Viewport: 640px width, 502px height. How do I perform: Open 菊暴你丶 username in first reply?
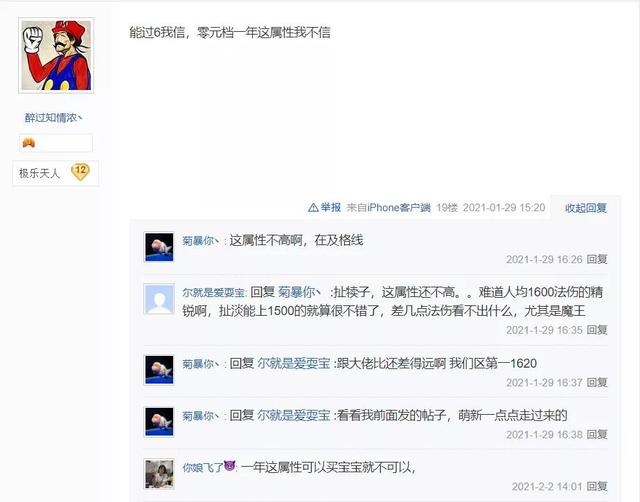point(201,241)
